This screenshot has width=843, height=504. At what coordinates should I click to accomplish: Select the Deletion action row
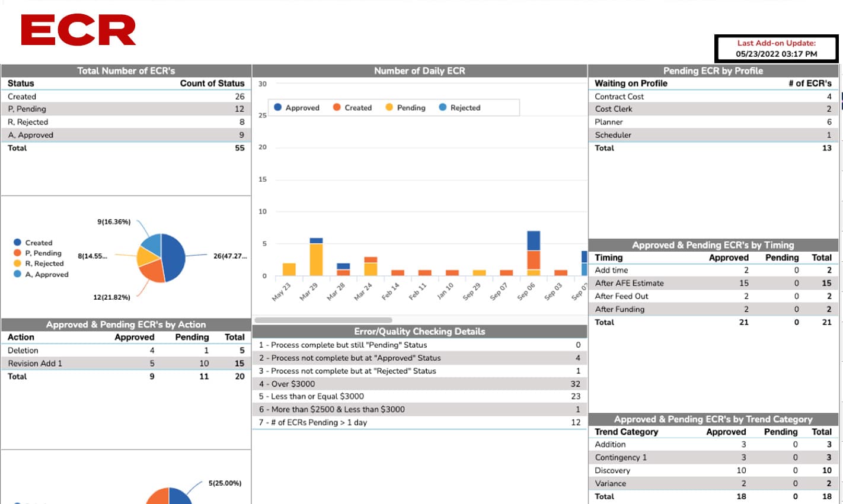click(126, 351)
